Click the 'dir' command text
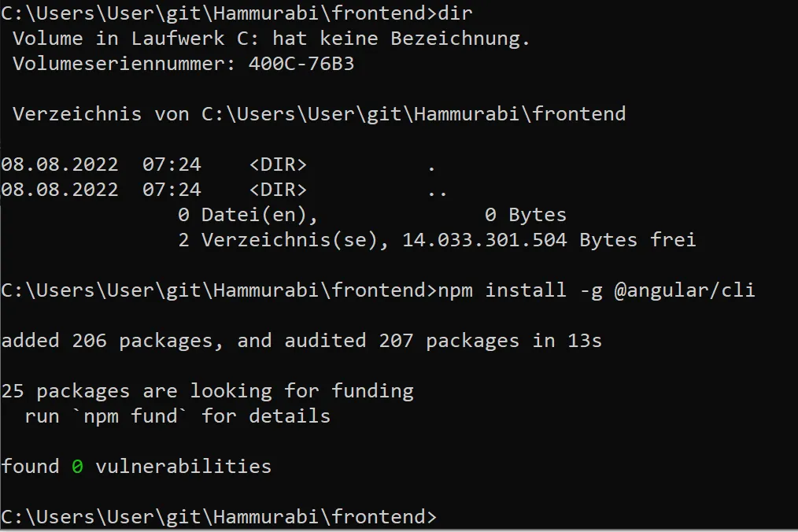Screen dimensions: 798x532 455,13
